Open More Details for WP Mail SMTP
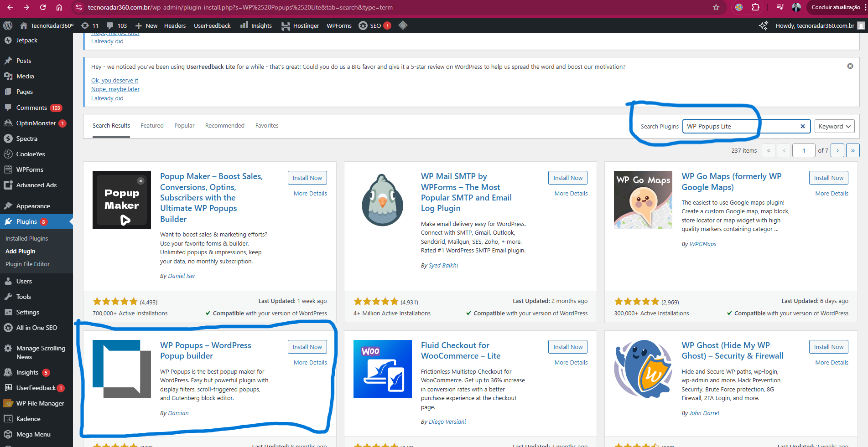 point(571,194)
